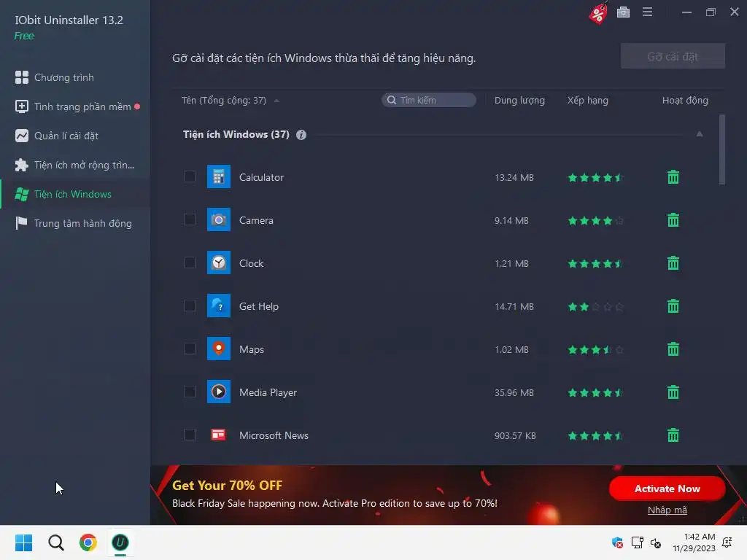Image resolution: width=747 pixels, height=560 pixels.
Task: Tick the Clock checkbox
Action: pyautogui.click(x=190, y=262)
